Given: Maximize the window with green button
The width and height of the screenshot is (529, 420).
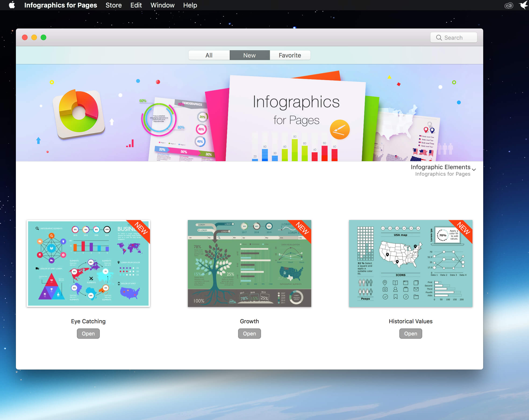Looking at the screenshot, I should click(43, 37).
